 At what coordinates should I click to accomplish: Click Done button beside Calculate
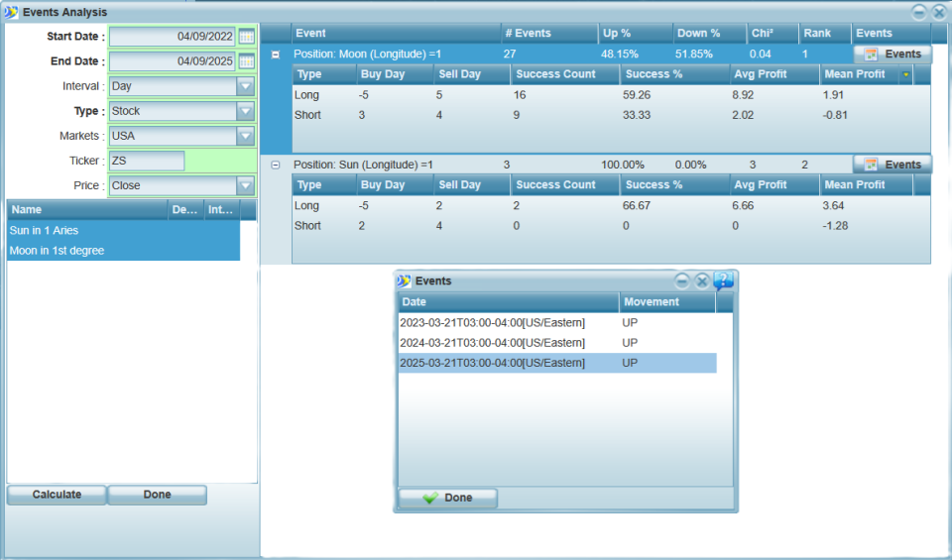pyautogui.click(x=158, y=496)
